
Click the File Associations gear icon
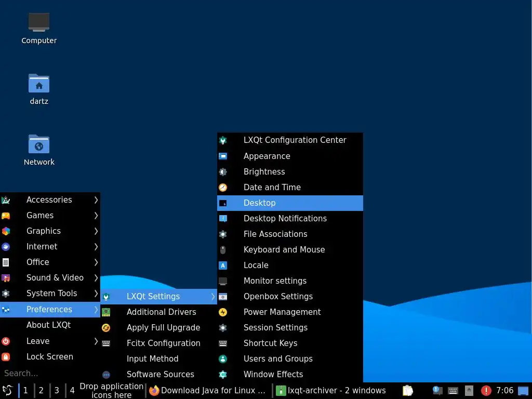[x=223, y=234]
